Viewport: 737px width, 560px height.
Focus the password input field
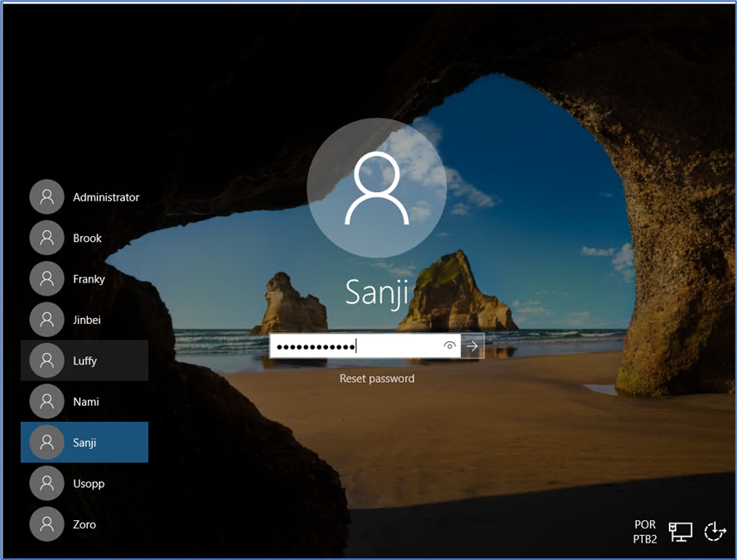tap(356, 346)
